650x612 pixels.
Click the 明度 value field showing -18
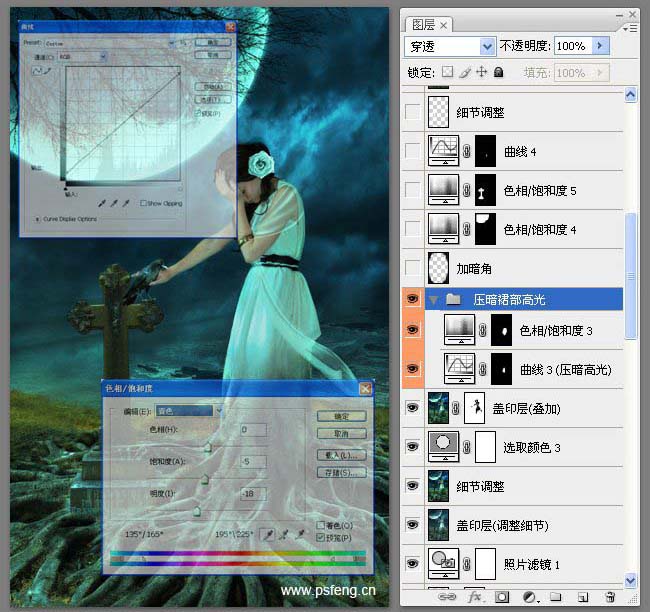coord(253,493)
